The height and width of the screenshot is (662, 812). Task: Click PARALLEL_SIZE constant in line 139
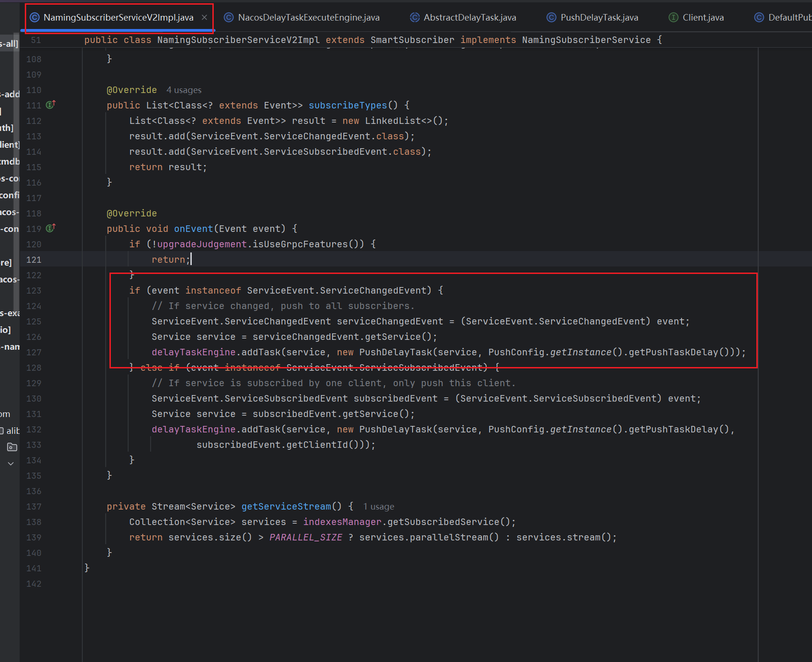coord(305,537)
